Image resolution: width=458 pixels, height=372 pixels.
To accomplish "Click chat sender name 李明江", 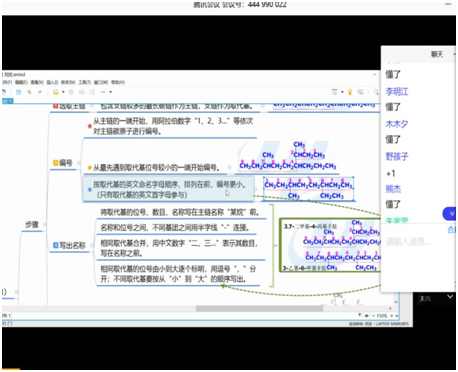I will [397, 91].
